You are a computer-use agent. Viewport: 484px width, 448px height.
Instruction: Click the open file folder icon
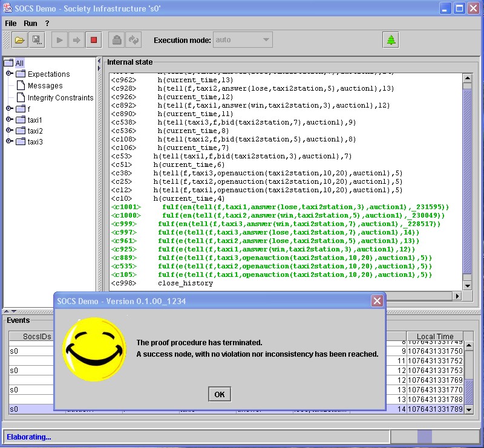point(19,41)
